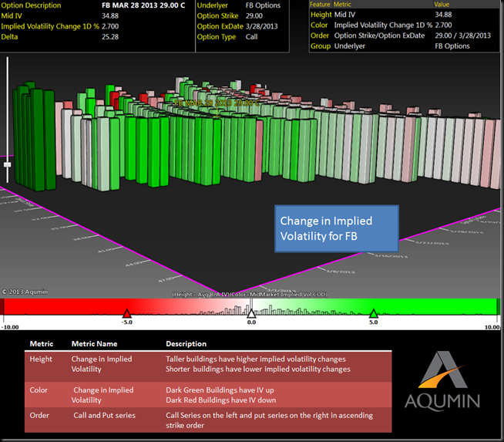The height and width of the screenshot is (442, 504).
Task: Click the Value column header
Action: 442,4
